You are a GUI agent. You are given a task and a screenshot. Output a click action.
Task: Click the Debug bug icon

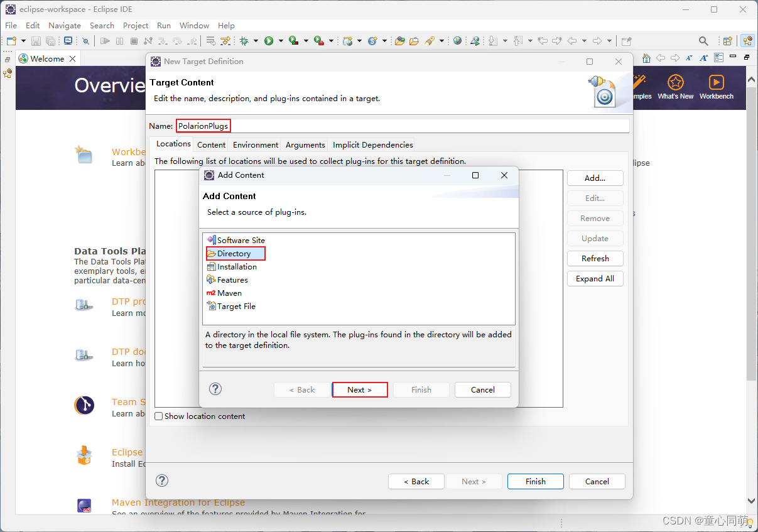click(x=244, y=41)
